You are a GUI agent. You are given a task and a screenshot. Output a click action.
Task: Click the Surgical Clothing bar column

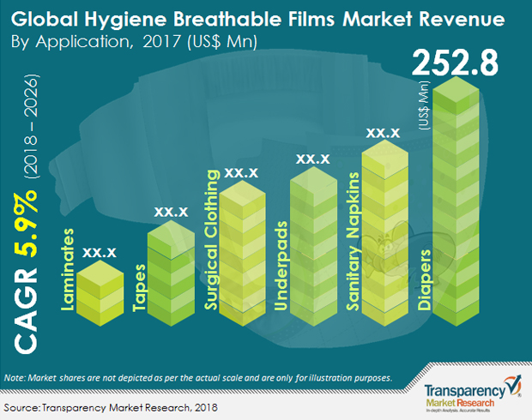[x=242, y=253]
